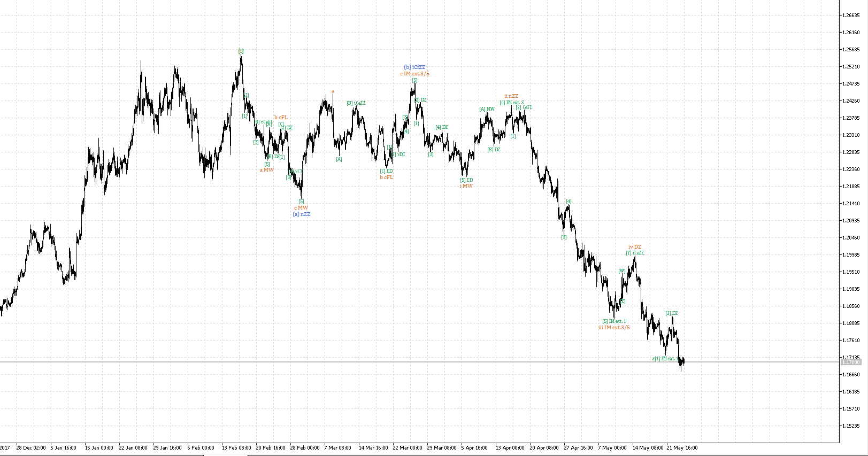Image resolution: width=868 pixels, height=456 pixels.
Task: Select the "5 Jan 16:00" date label
Action: pyautogui.click(x=64, y=448)
